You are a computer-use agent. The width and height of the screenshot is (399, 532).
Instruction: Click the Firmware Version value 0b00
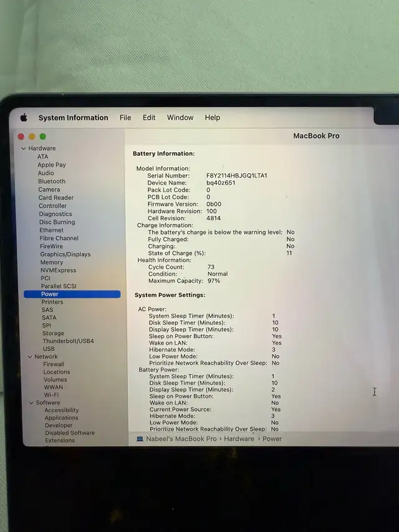[x=214, y=204]
